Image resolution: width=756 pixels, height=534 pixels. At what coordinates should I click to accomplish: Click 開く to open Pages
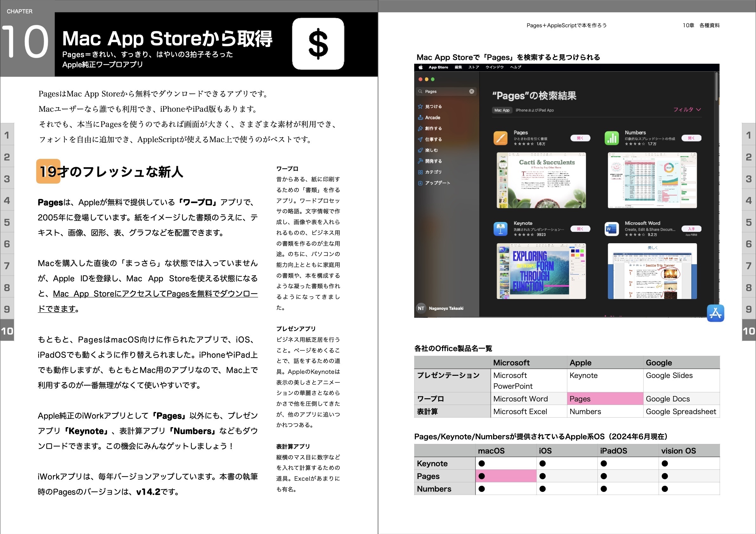[580, 138]
